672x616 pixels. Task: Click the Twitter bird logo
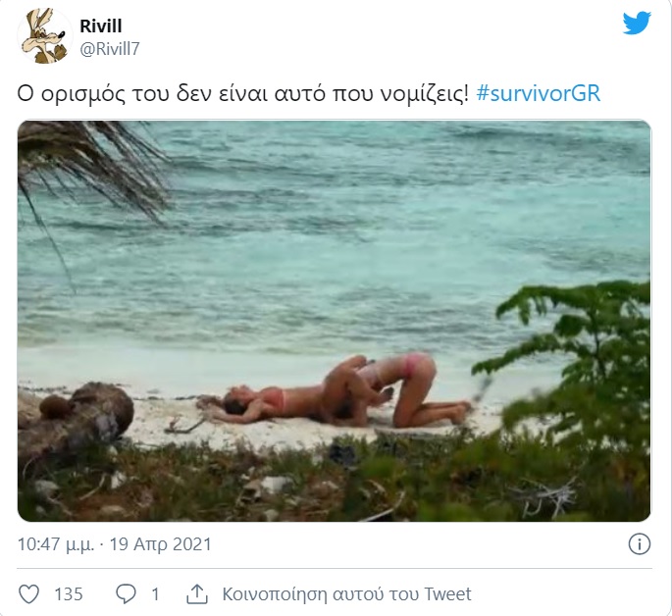coord(637,23)
